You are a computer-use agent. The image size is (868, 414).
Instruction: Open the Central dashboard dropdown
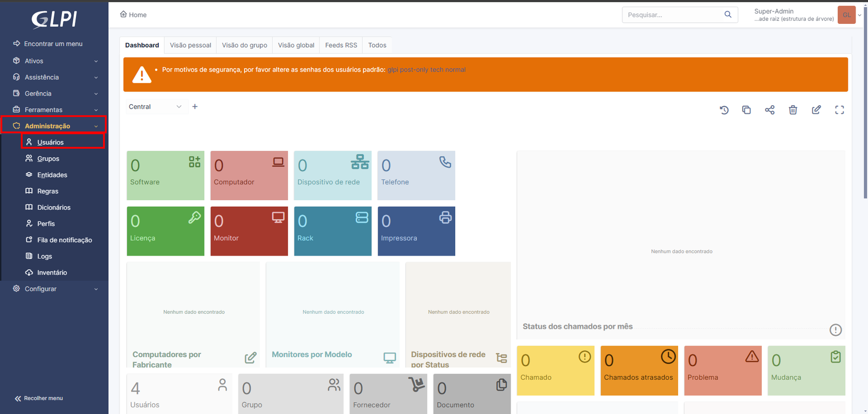pyautogui.click(x=155, y=107)
